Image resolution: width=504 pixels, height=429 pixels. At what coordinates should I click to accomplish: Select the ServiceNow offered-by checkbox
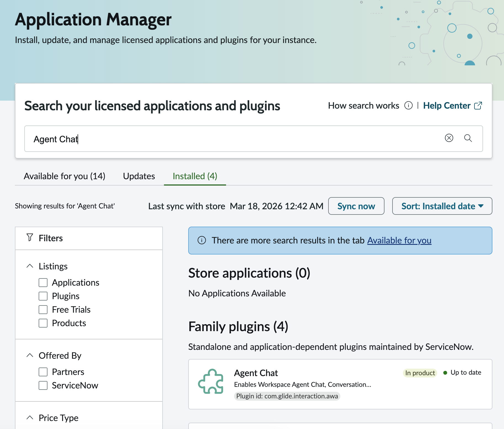43,385
